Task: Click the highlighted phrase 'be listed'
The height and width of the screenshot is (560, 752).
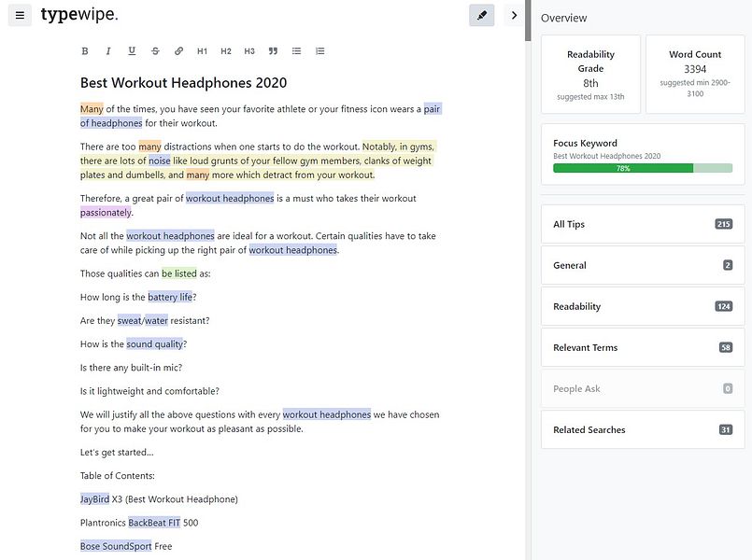Action: point(178,273)
